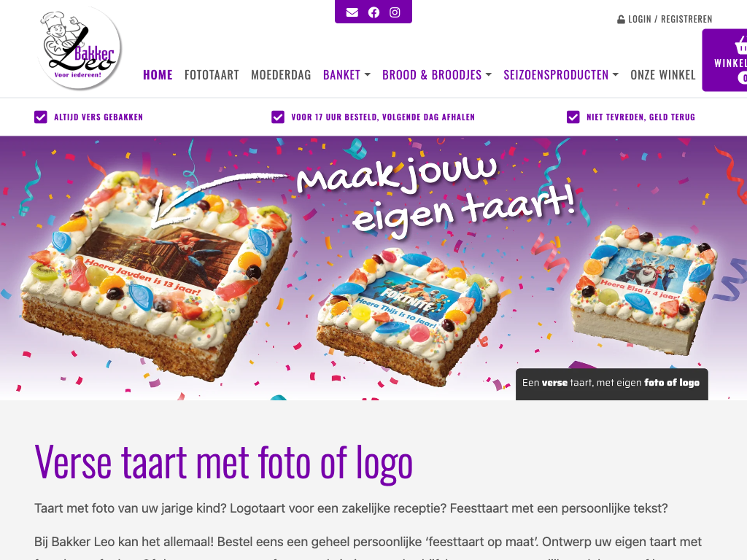Open the Instagram icon link

coord(395,12)
